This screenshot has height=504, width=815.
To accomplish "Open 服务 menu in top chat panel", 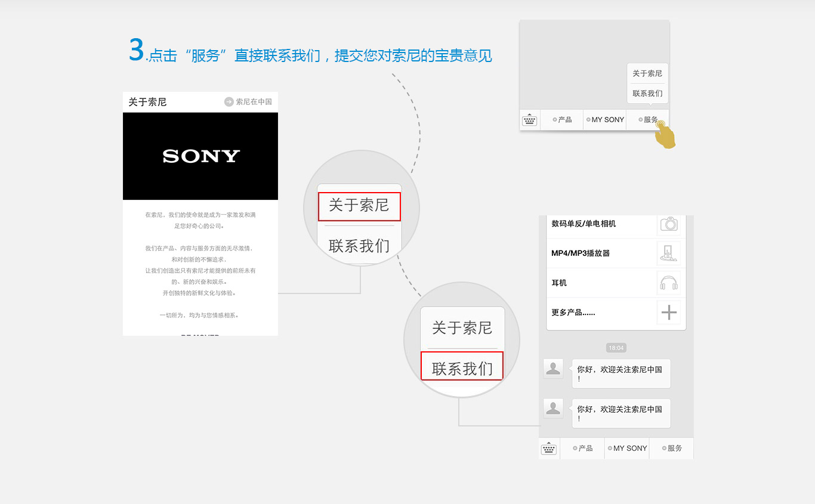I will pos(648,120).
